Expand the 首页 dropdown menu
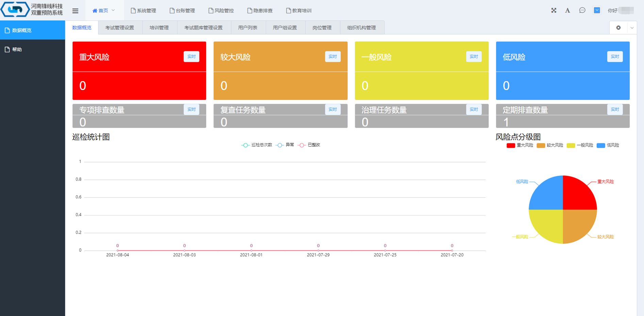 point(104,11)
